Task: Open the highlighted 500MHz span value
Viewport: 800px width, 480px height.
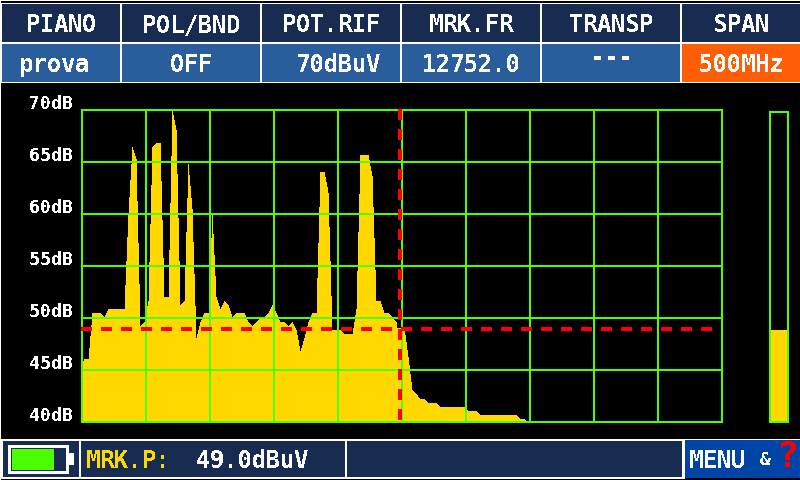Action: tap(741, 63)
